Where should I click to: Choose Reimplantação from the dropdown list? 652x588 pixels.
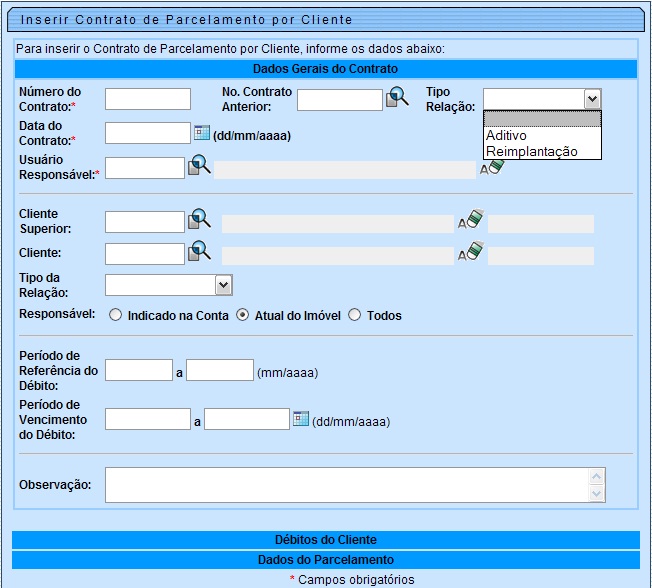(531, 151)
